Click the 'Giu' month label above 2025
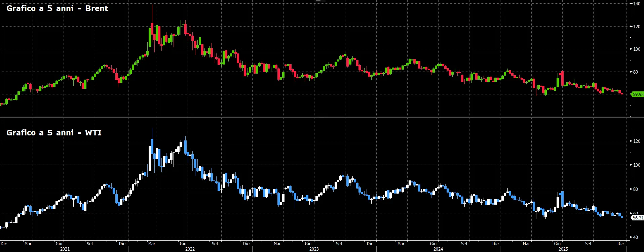 [x=557, y=244]
